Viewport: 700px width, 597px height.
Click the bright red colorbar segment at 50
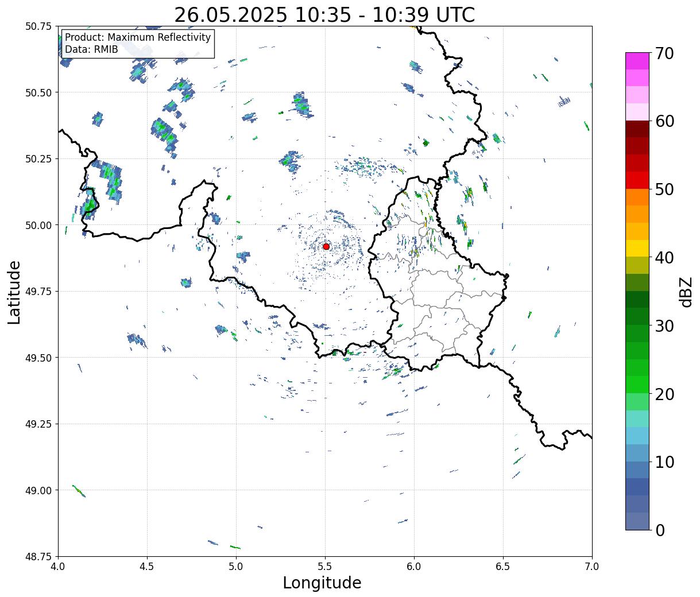(637, 180)
